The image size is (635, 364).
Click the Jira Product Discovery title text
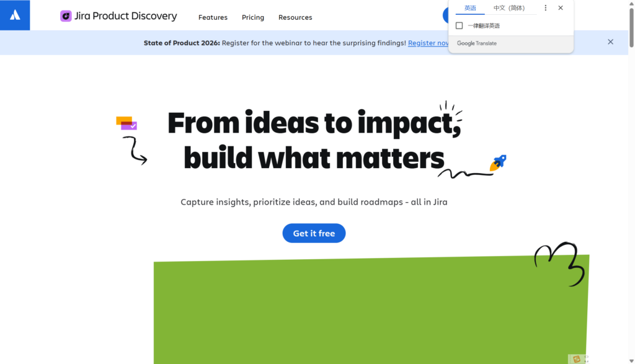coord(126,16)
